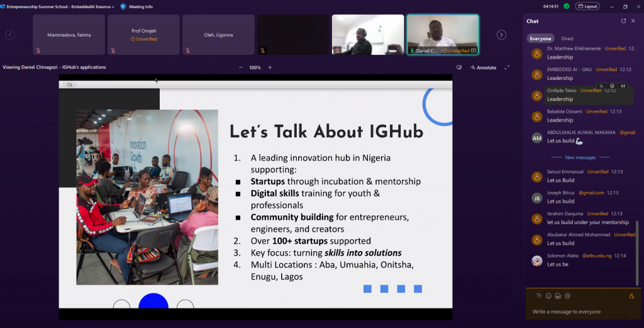Click the active mic icon on Daniel C.'s tile
Viewport: 644px width, 328px height.
click(412, 50)
